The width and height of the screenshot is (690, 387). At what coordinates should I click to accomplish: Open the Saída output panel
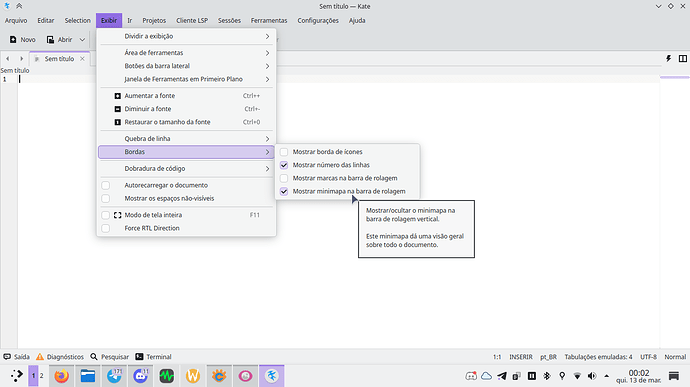(16, 357)
